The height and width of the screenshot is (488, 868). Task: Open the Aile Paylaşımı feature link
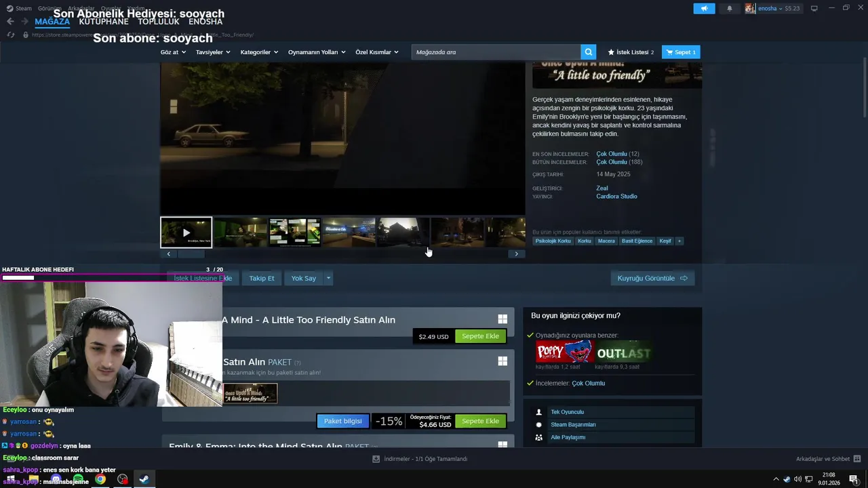pyautogui.click(x=568, y=437)
